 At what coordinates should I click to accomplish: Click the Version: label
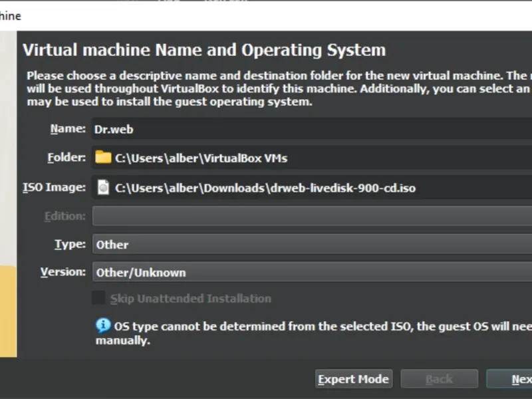pos(63,272)
